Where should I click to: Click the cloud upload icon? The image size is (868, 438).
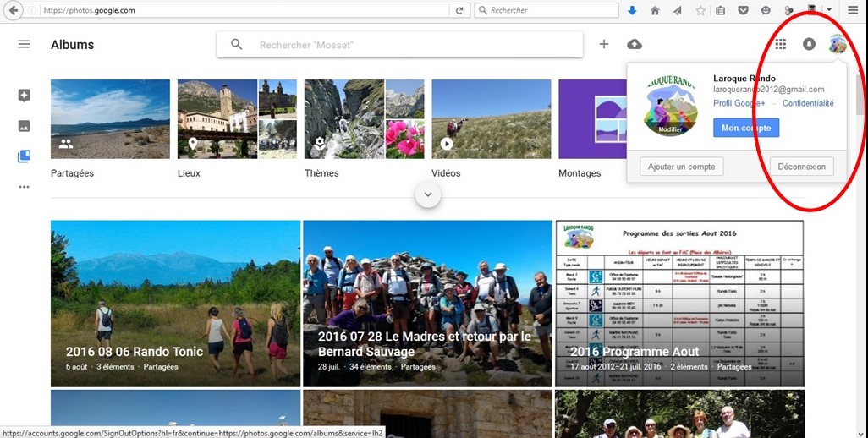[634, 44]
